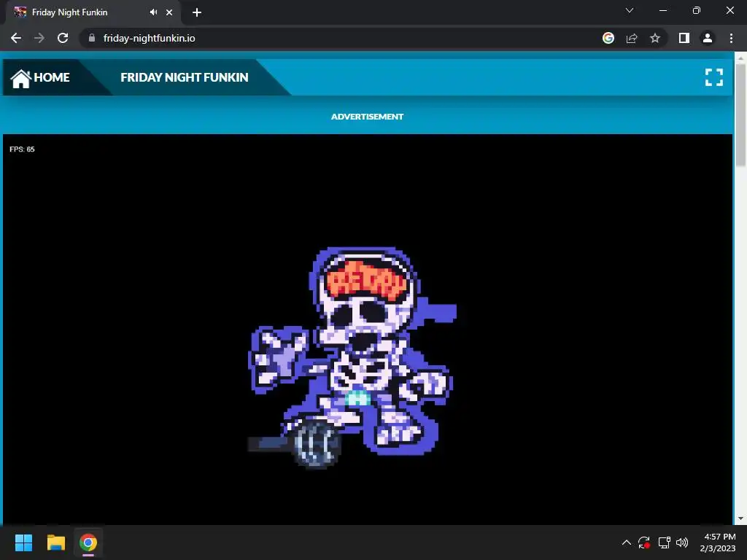The height and width of the screenshot is (560, 747).
Task: Expand the tab search dropdown
Action: pyautogui.click(x=630, y=10)
